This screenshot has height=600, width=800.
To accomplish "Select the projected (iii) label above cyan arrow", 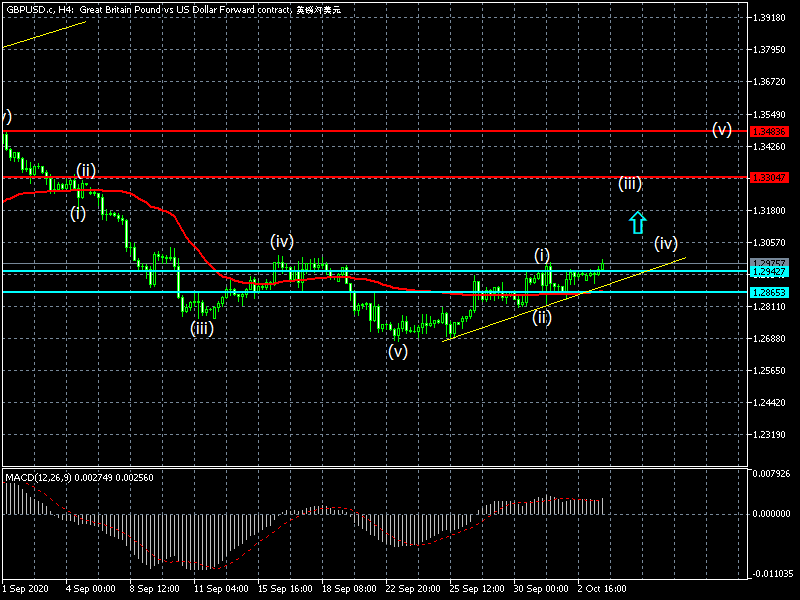I will [629, 184].
